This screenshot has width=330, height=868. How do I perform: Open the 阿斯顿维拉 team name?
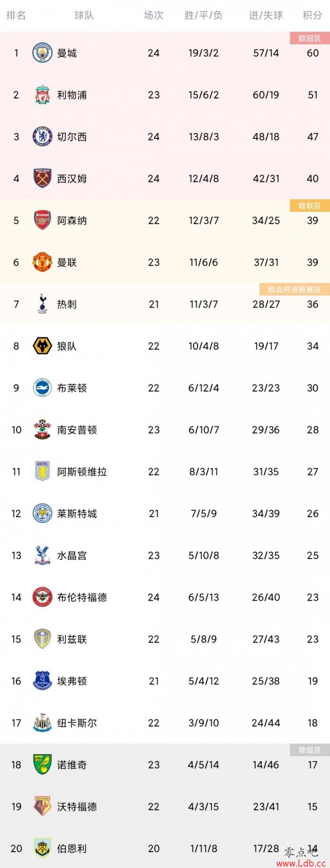tap(82, 472)
